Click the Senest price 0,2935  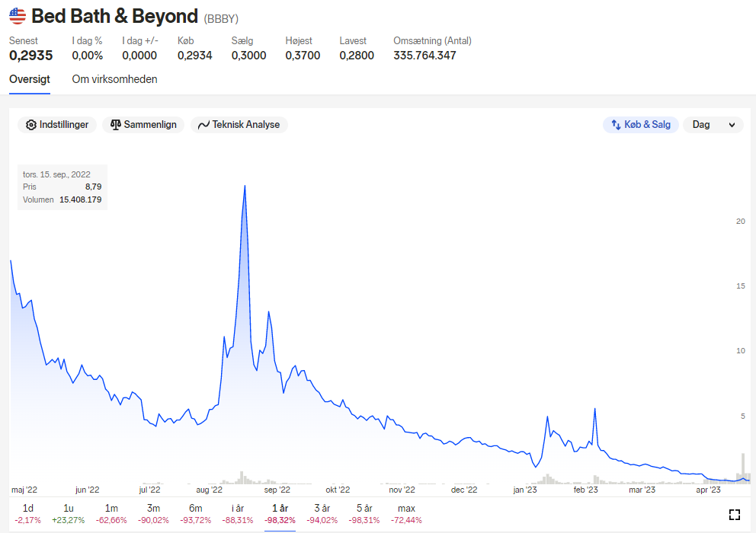tap(30, 56)
